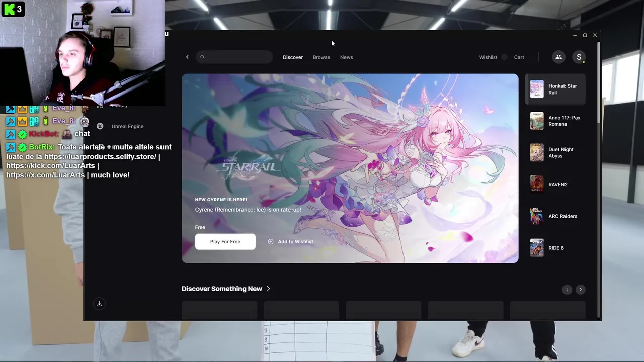Go back with the left arrow icon
Viewport: 644px width, 362px height.
click(x=187, y=57)
